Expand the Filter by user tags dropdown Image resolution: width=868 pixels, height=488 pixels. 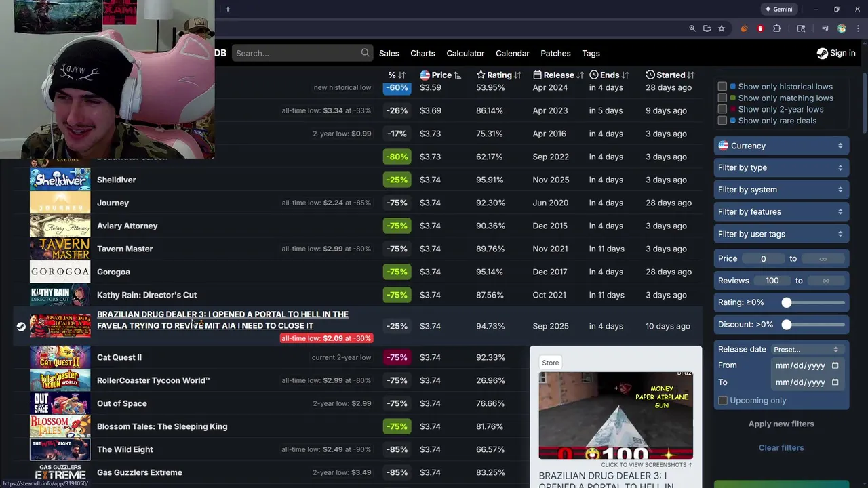(x=781, y=234)
